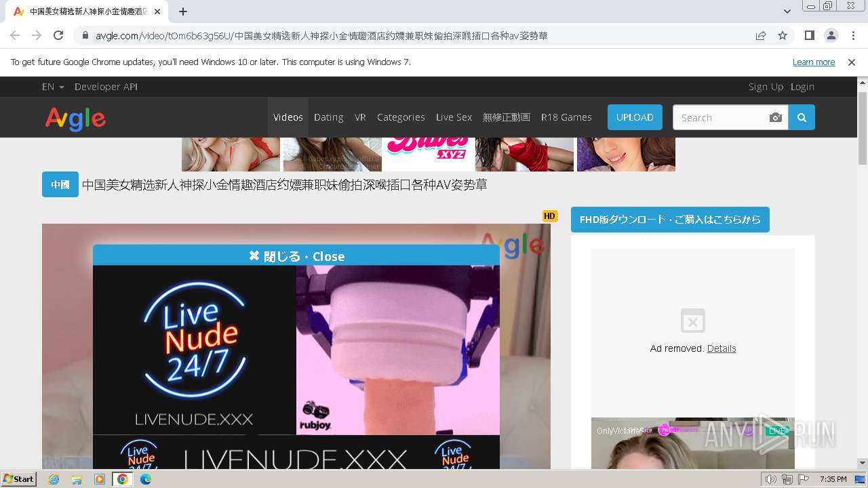Click the Chrome taskbar icon

tap(123, 479)
